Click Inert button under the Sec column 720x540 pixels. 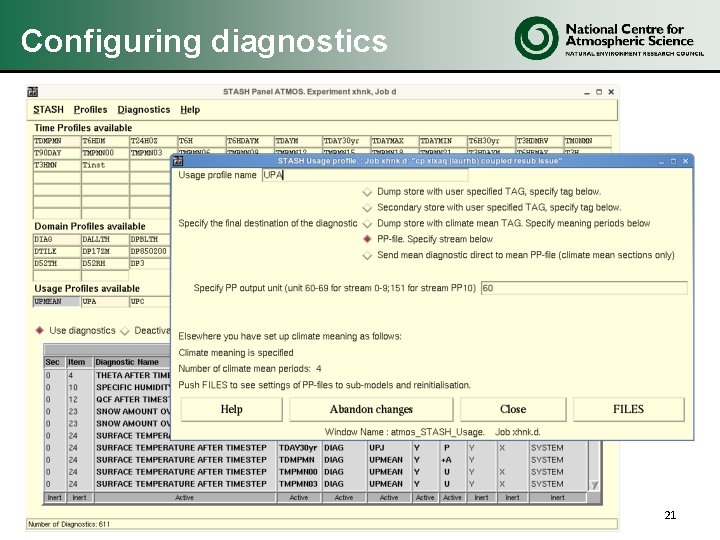tap(55, 498)
